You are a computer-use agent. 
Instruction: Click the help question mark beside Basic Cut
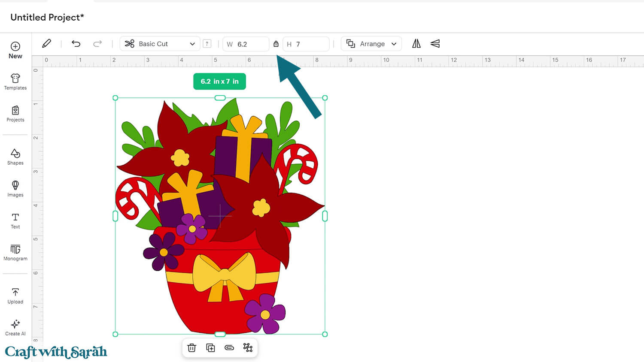tap(207, 44)
